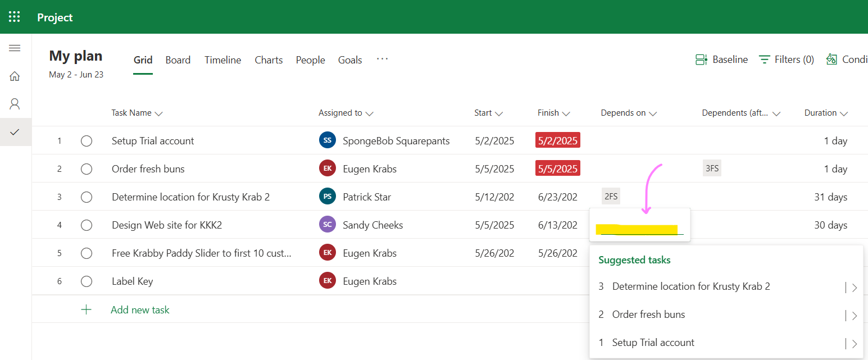Open Depends on column dropdown
This screenshot has height=360, width=868.
point(653,113)
